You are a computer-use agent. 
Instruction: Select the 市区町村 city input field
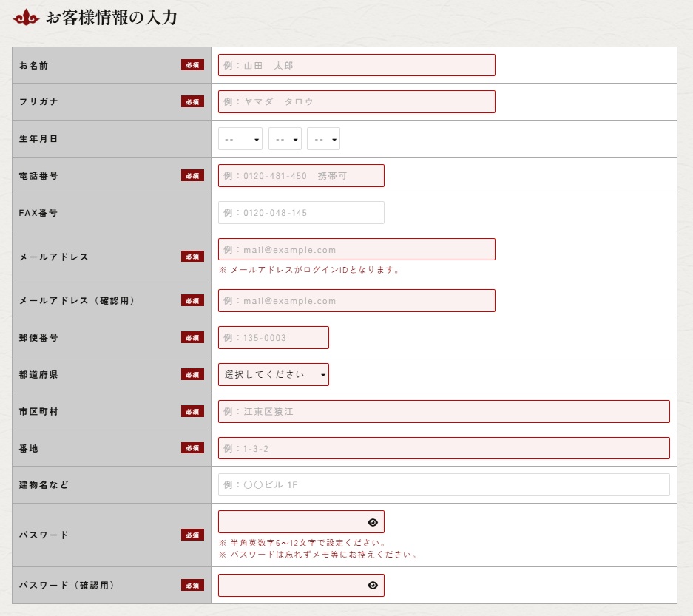pyautogui.click(x=444, y=411)
